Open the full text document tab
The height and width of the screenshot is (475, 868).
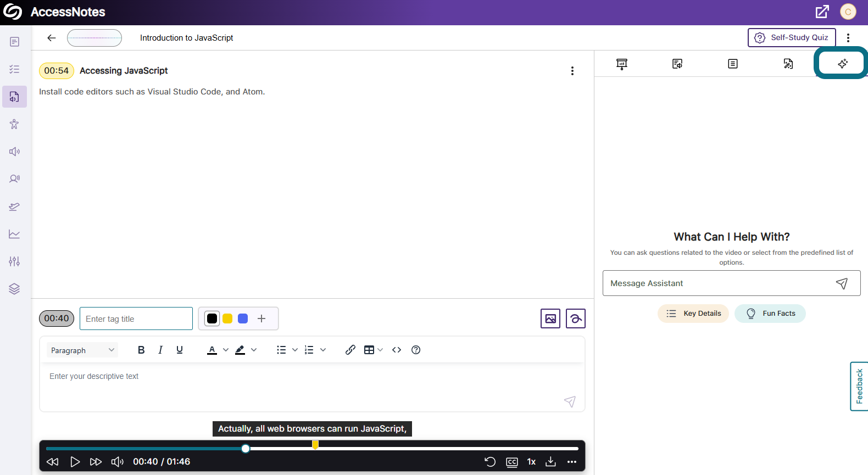click(x=733, y=64)
